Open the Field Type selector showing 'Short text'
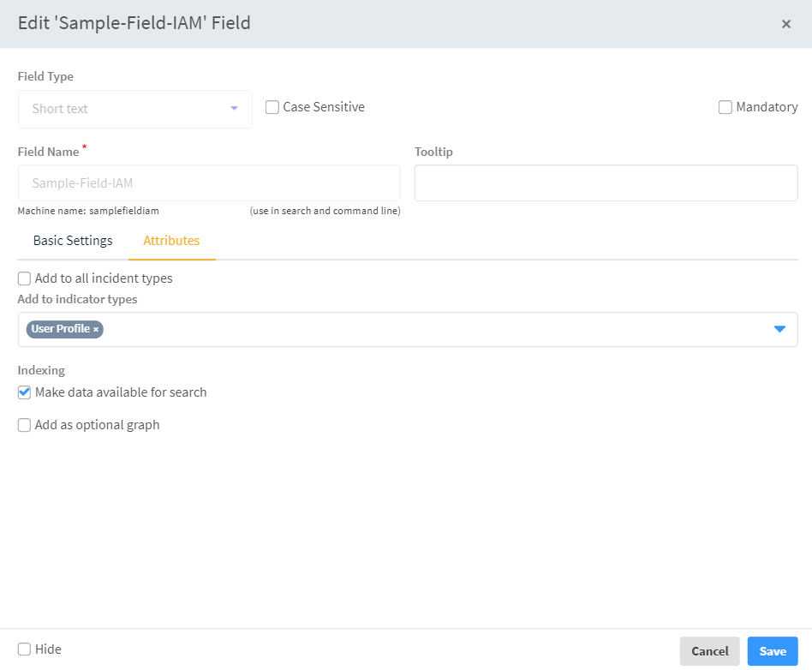 click(134, 109)
